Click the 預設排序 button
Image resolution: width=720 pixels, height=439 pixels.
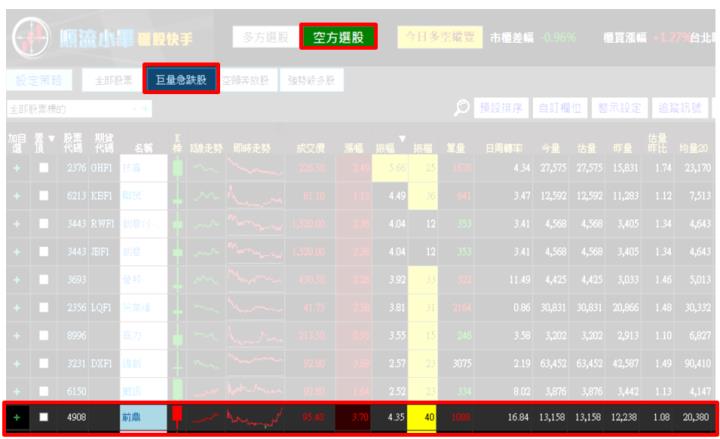click(x=501, y=108)
